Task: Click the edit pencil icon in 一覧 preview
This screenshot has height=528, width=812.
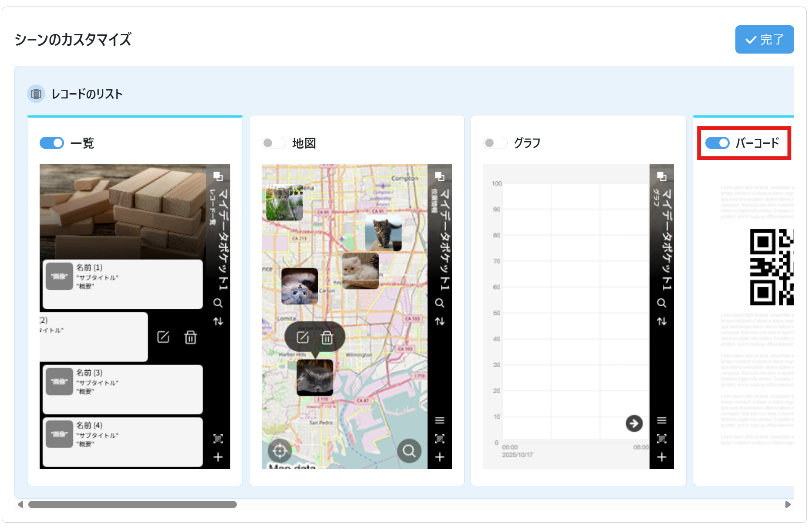Action: (x=163, y=337)
